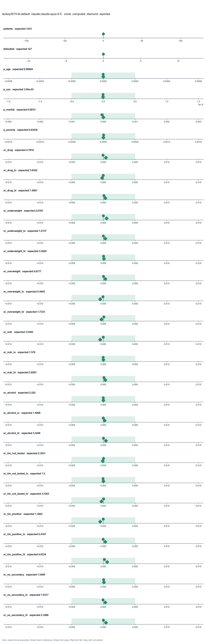
Task: Click the computed circle for p_marital
Action: coord(102,115)
